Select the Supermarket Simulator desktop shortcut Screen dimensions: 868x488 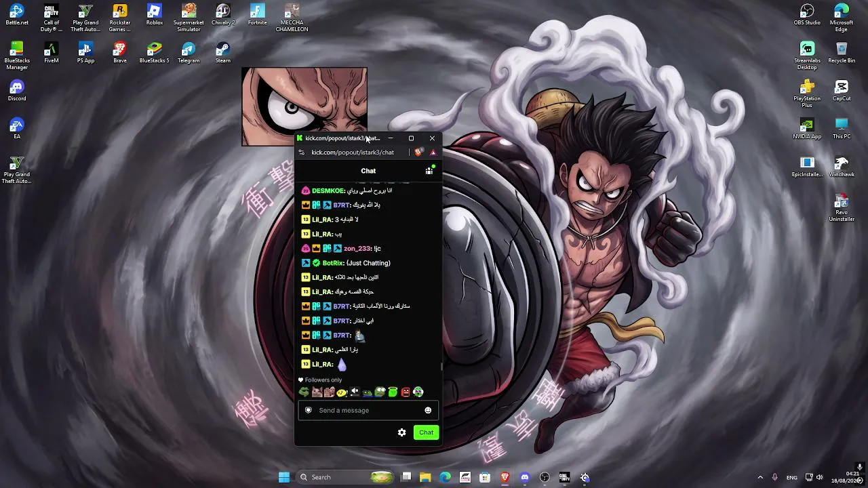coord(189,18)
